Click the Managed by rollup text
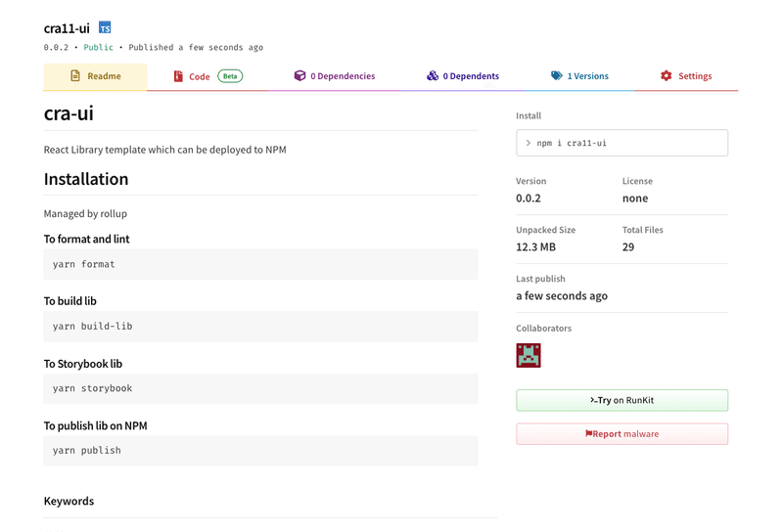This screenshot has height=532, width=783. (85, 213)
